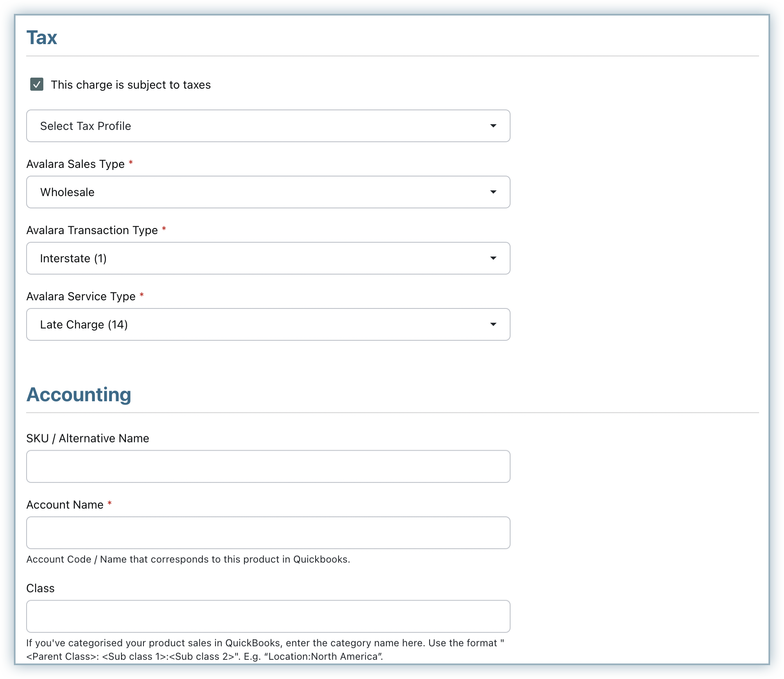
Task: Open the Late Charge (14) service dropdown
Action: 268,324
